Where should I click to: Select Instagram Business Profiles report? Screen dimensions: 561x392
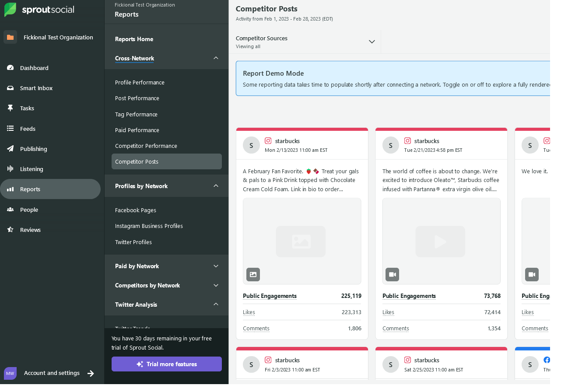(x=149, y=226)
